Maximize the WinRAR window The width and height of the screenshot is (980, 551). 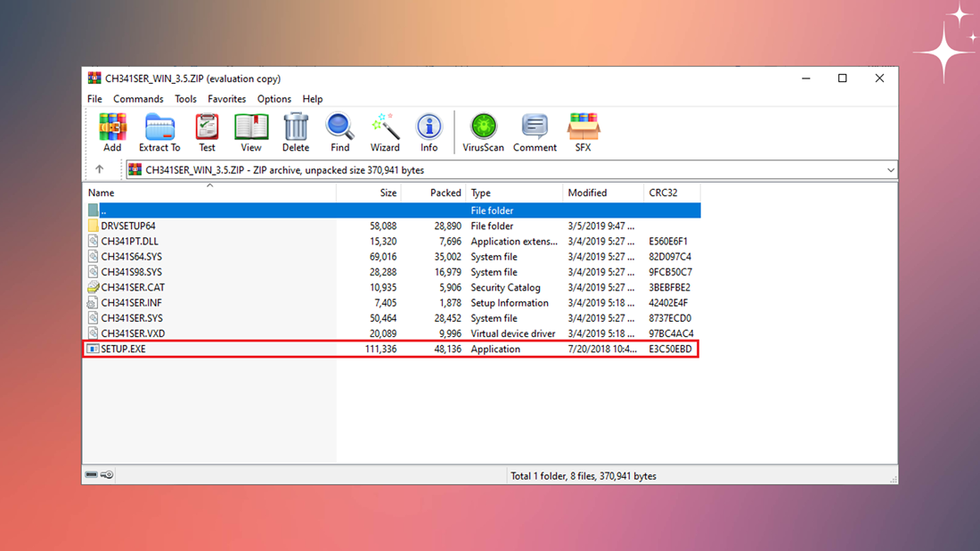(843, 78)
